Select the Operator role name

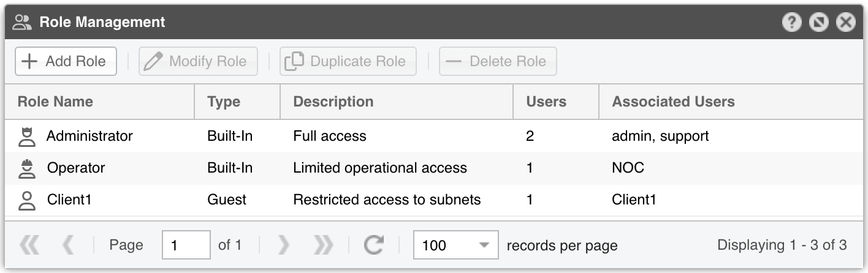[x=76, y=168]
